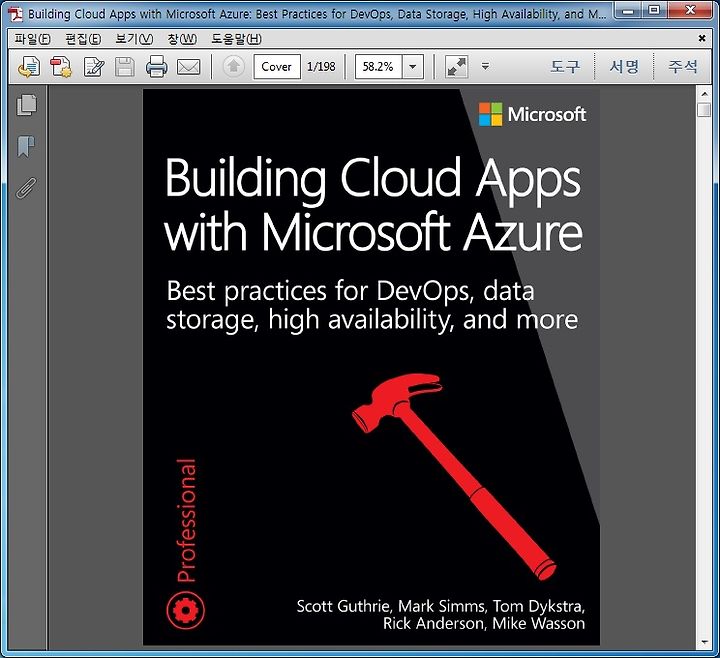
Task: Close the Acrobat window
Action: click(690, 10)
